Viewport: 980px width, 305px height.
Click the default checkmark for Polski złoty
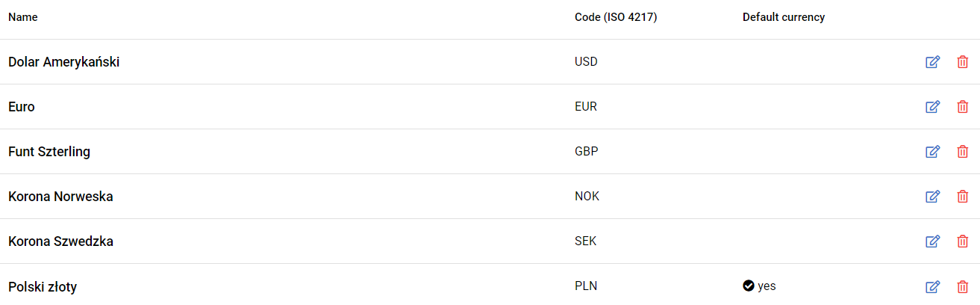749,286
